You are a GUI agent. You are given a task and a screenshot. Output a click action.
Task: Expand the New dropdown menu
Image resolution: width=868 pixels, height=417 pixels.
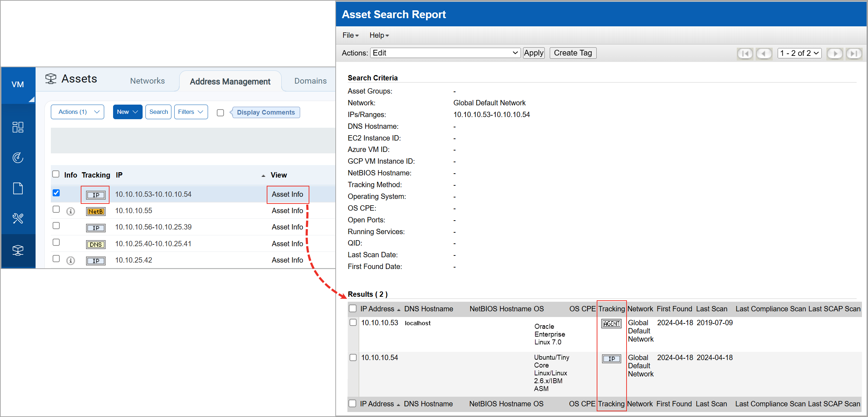127,112
